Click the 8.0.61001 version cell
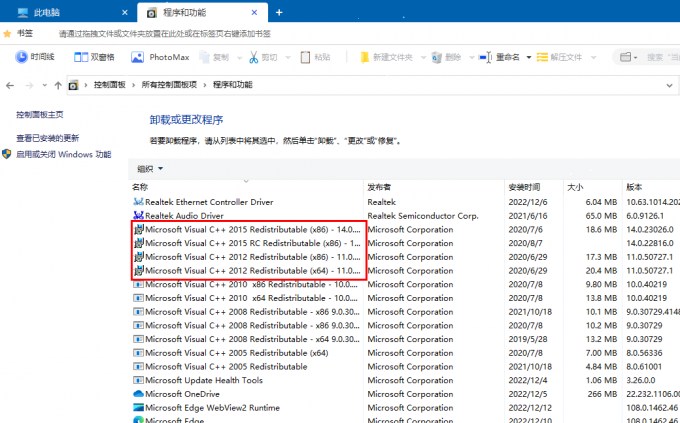This screenshot has width=680, height=423. pos(644,367)
